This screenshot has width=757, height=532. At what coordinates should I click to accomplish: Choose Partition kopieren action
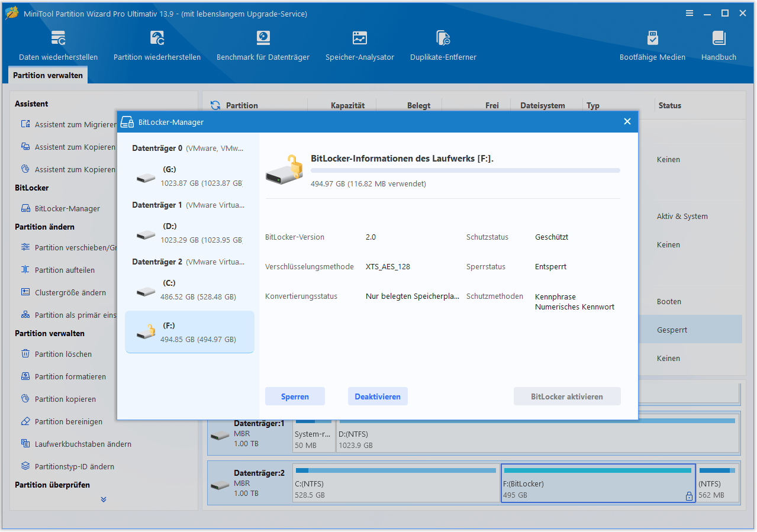point(58,399)
